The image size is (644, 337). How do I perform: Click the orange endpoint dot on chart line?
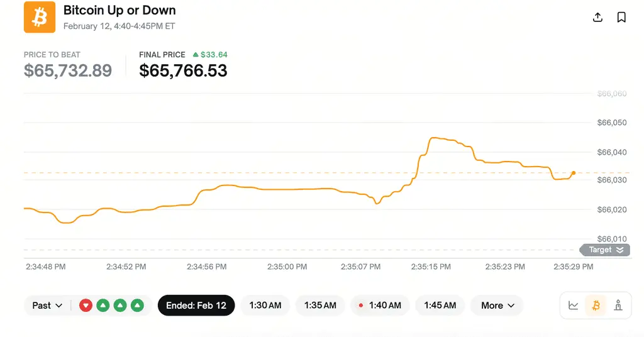[574, 174]
